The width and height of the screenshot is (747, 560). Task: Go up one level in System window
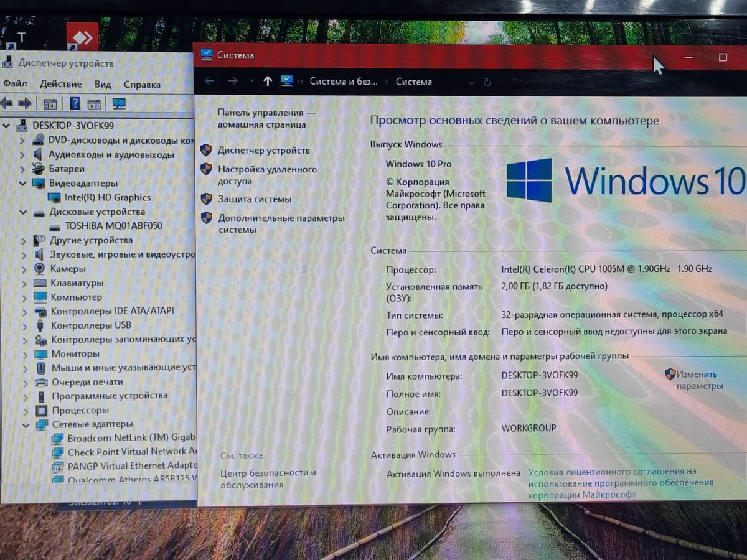point(268,81)
